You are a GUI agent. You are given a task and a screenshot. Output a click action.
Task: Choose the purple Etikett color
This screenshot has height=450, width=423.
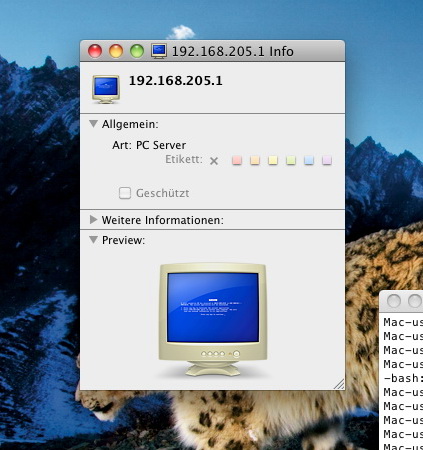coord(327,160)
